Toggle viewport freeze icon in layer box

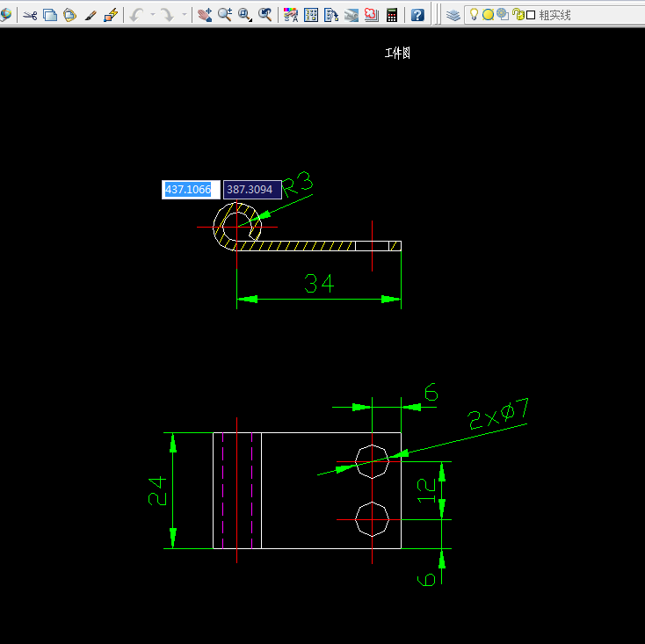pyautogui.click(x=503, y=15)
